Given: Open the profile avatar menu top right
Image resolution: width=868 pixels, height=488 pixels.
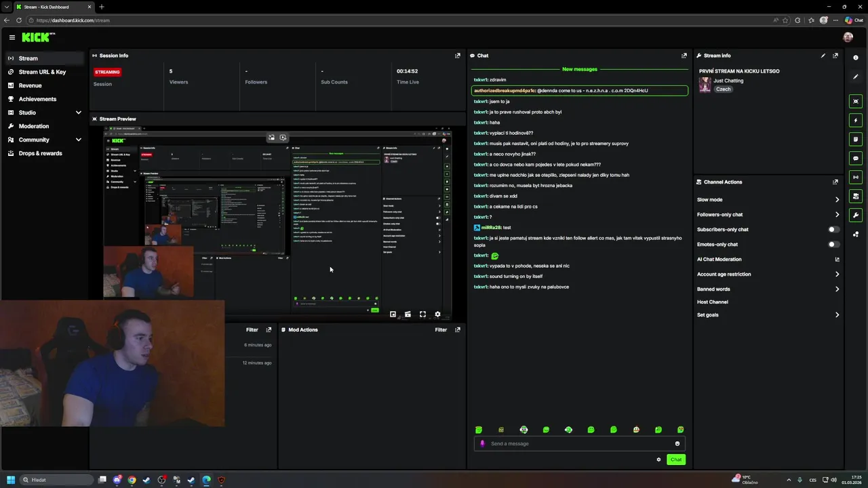Looking at the screenshot, I should coord(848,37).
